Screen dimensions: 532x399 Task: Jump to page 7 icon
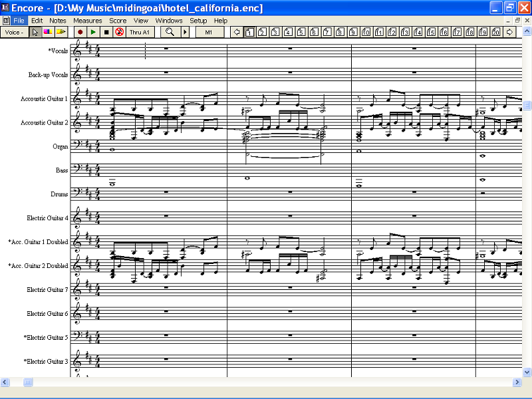pyautogui.click(x=327, y=32)
